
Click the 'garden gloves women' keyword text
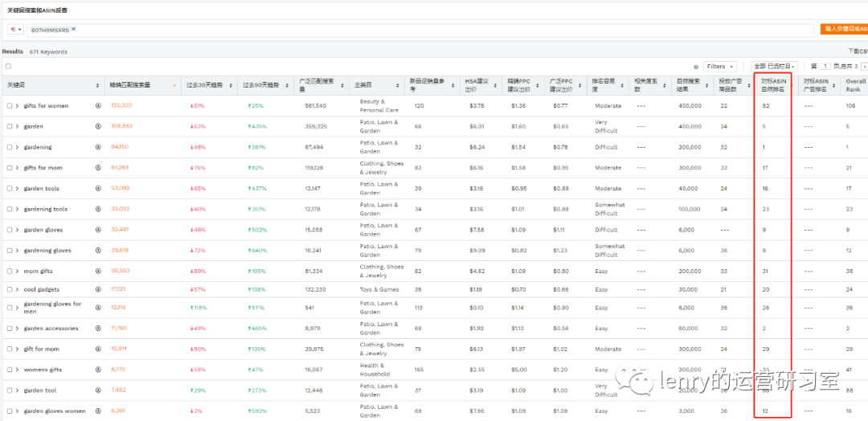pos(55,411)
